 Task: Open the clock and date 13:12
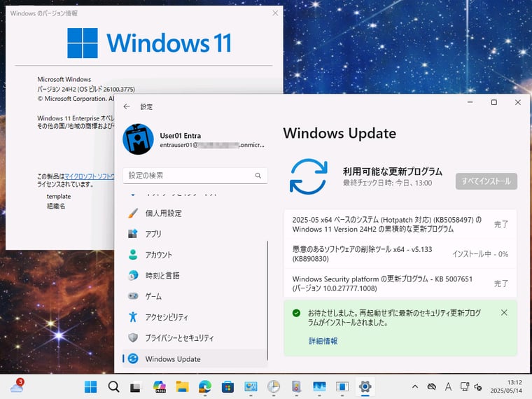pyautogui.click(x=506, y=386)
